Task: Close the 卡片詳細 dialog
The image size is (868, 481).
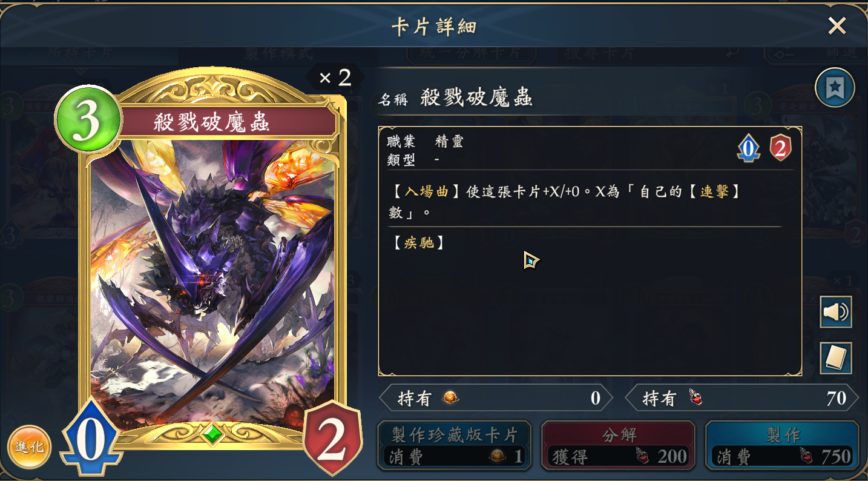Action: 837,25
